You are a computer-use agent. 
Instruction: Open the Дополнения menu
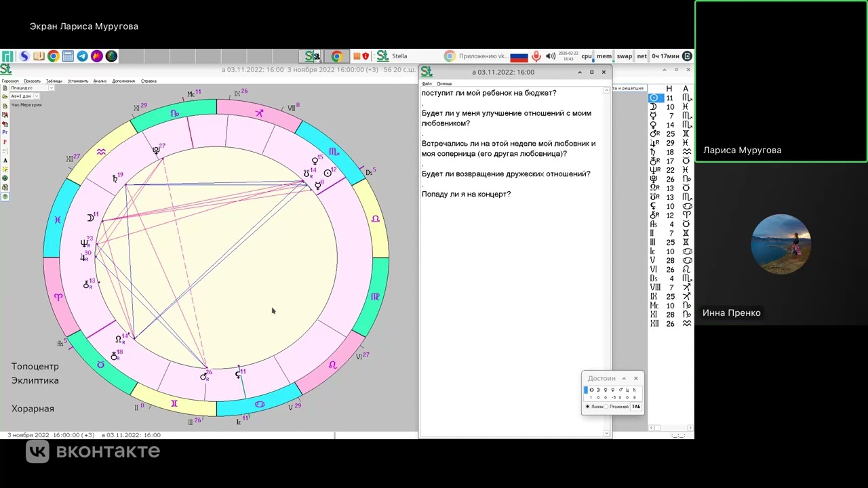[x=123, y=81]
